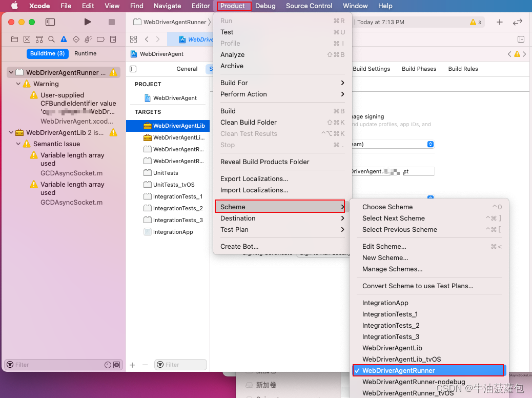
Task: Select Test from Product menu
Action: tap(282, 32)
